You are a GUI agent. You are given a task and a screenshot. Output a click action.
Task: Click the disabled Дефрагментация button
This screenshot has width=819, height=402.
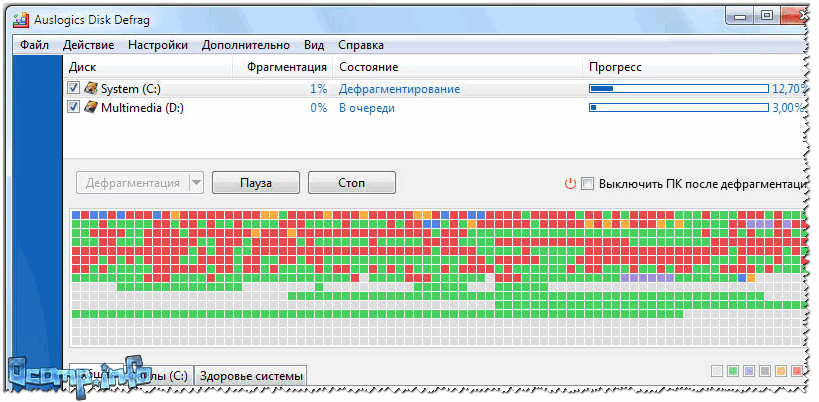click(x=133, y=183)
